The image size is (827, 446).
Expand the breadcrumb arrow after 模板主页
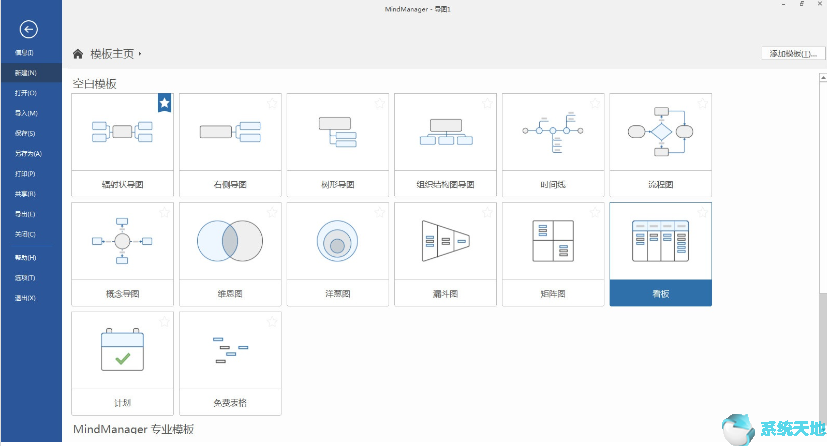click(x=140, y=54)
